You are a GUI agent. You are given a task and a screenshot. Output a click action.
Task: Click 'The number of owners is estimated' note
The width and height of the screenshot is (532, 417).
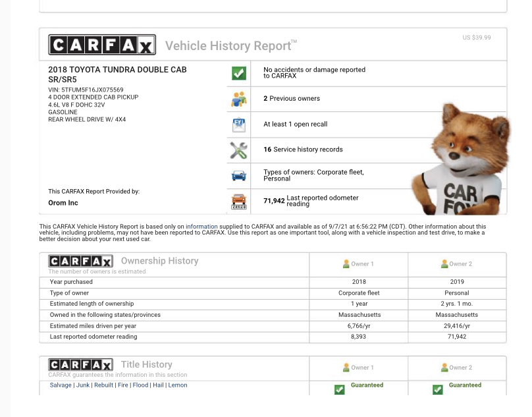coord(97,271)
